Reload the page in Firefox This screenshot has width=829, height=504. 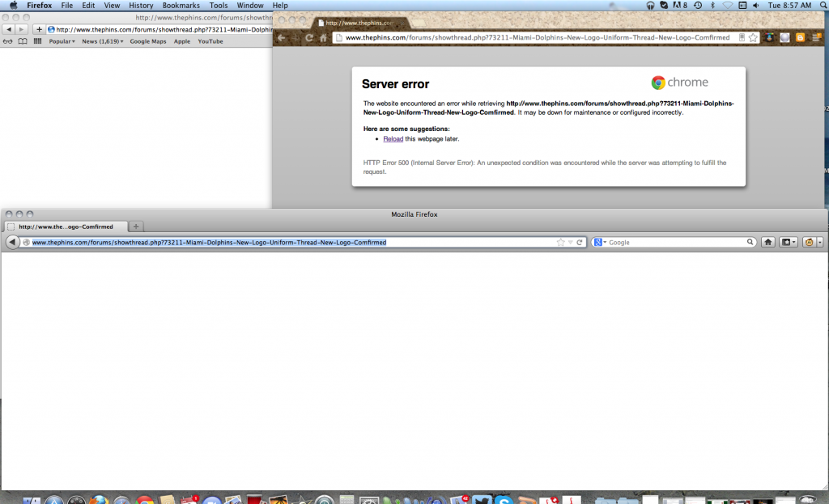[580, 243]
